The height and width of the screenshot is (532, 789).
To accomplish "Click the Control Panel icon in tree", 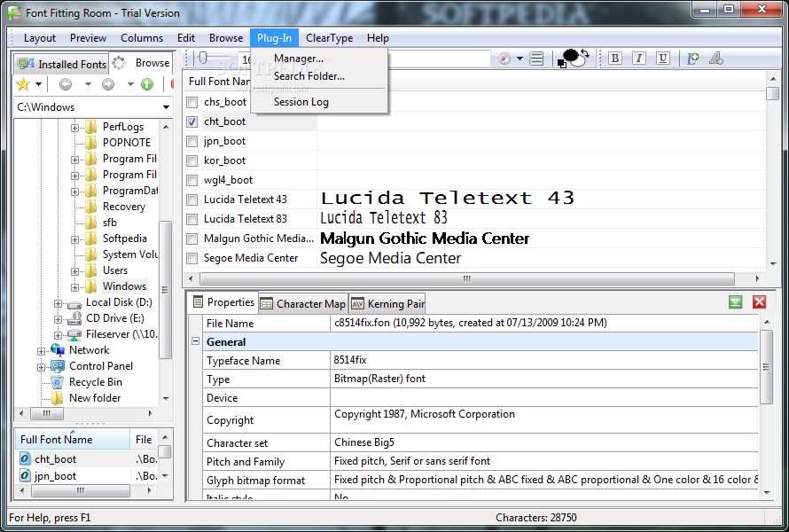I will point(58,366).
